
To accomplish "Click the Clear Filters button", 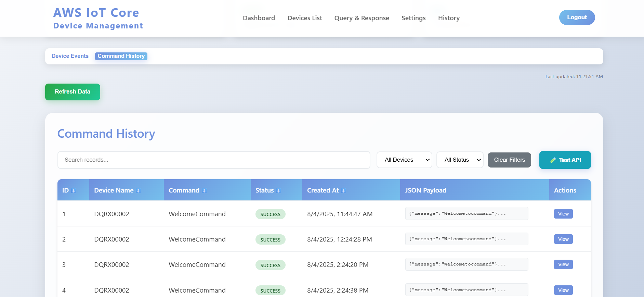I will tap(509, 160).
